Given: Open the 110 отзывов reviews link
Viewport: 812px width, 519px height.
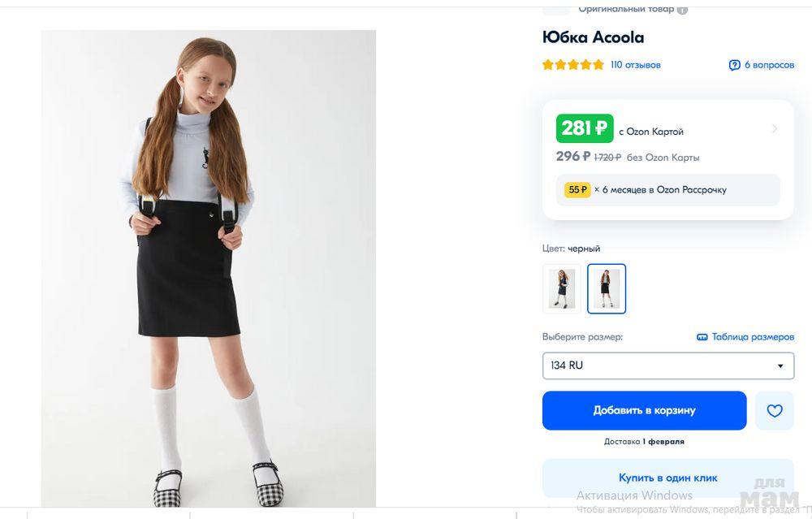Looking at the screenshot, I should click(636, 65).
